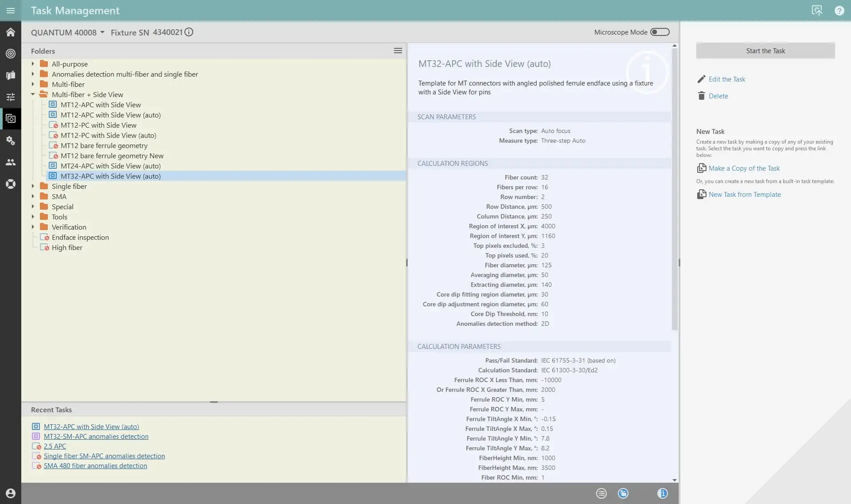Collapse the Multi-fiber + Side View folder
The image size is (851, 504).
tap(33, 94)
